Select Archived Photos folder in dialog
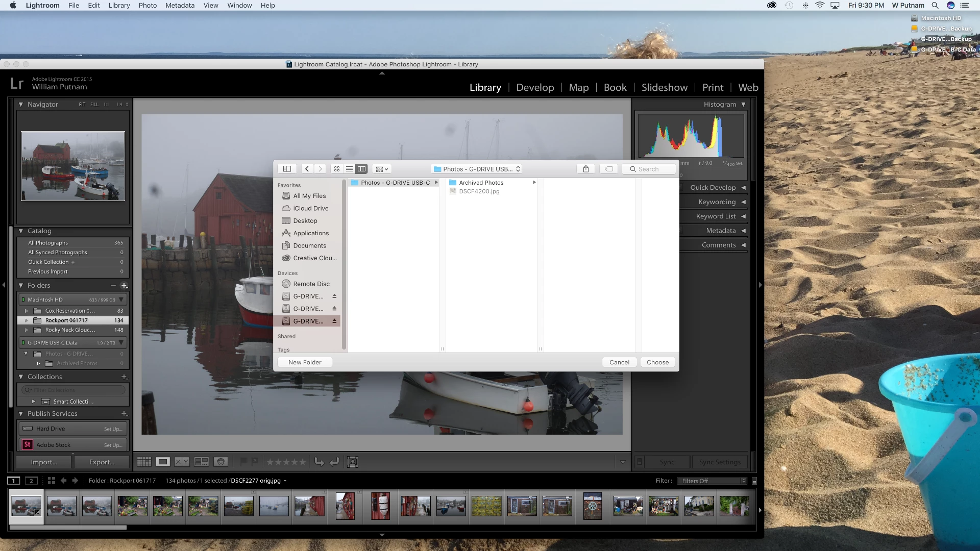The image size is (980, 551). 481,183
